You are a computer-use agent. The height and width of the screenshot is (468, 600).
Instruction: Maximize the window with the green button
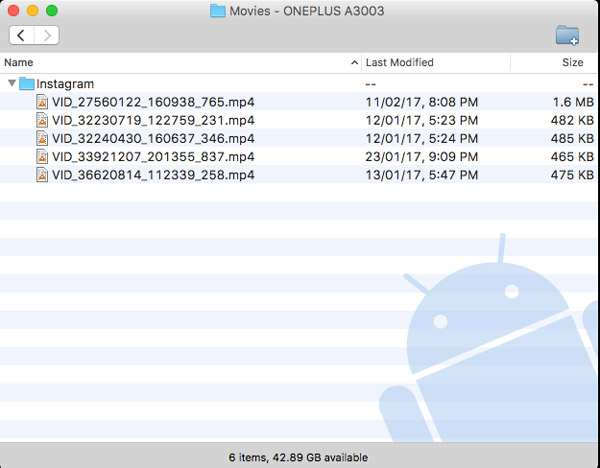click(x=52, y=11)
